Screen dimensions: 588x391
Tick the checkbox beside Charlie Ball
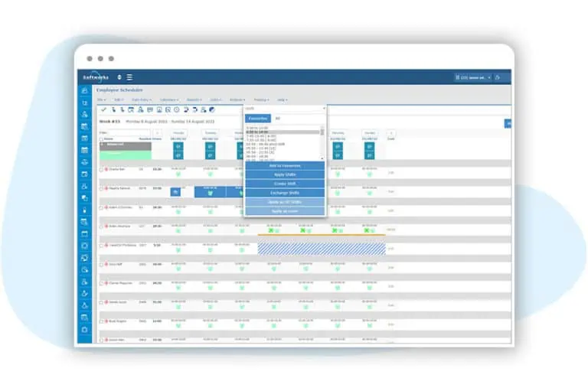pyautogui.click(x=100, y=170)
